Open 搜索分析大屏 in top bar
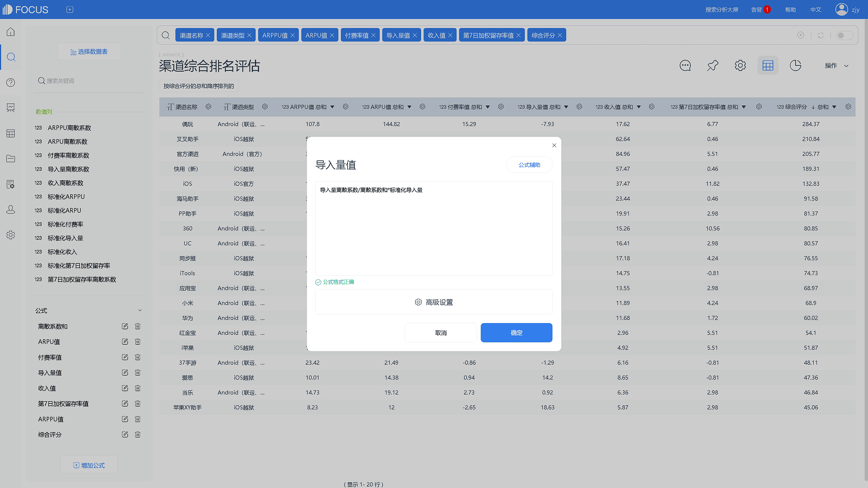Image resolution: width=868 pixels, height=488 pixels. point(722,9)
